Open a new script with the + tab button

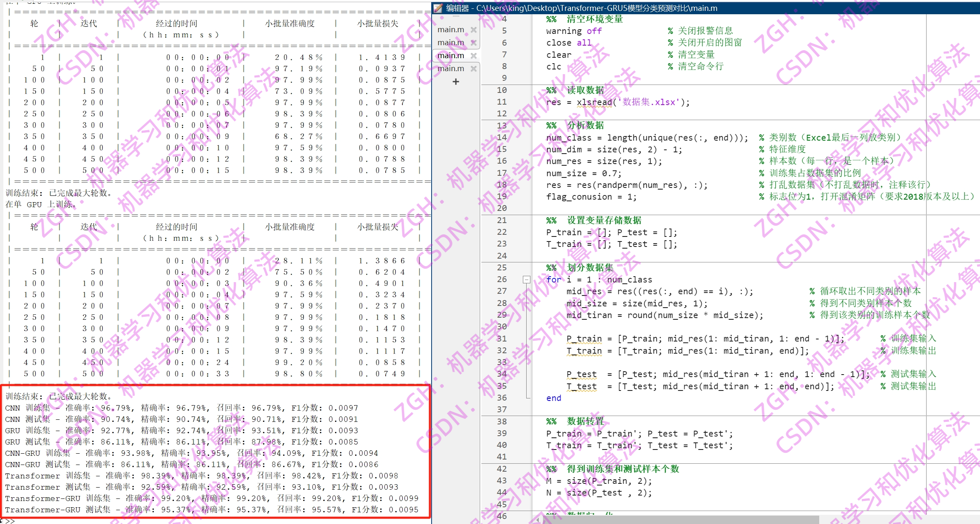[455, 81]
